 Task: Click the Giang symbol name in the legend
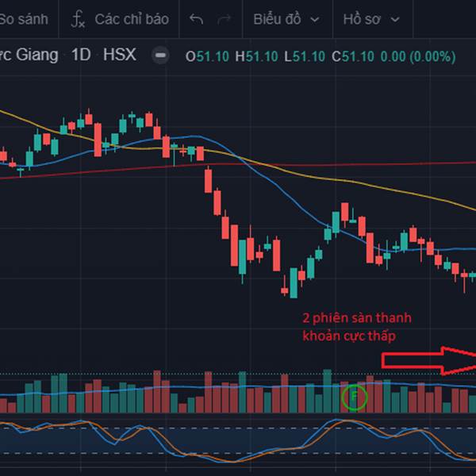[36, 56]
